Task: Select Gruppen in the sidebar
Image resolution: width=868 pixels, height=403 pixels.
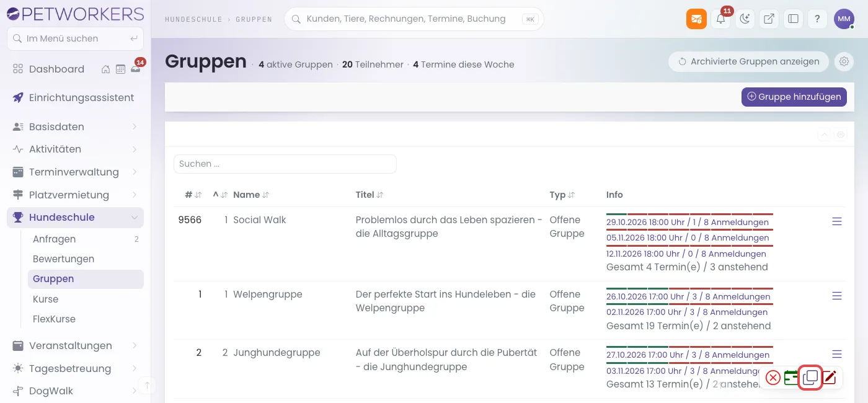Action: (x=86, y=279)
